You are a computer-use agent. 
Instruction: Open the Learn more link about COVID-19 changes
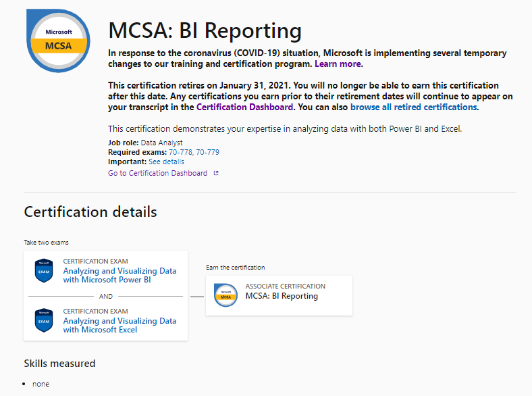[x=338, y=64]
